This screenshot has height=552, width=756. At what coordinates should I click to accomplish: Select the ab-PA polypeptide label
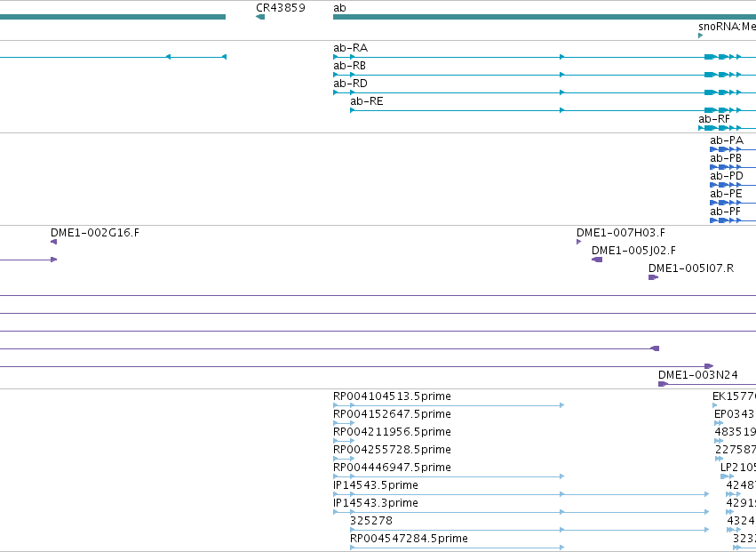[727, 140]
